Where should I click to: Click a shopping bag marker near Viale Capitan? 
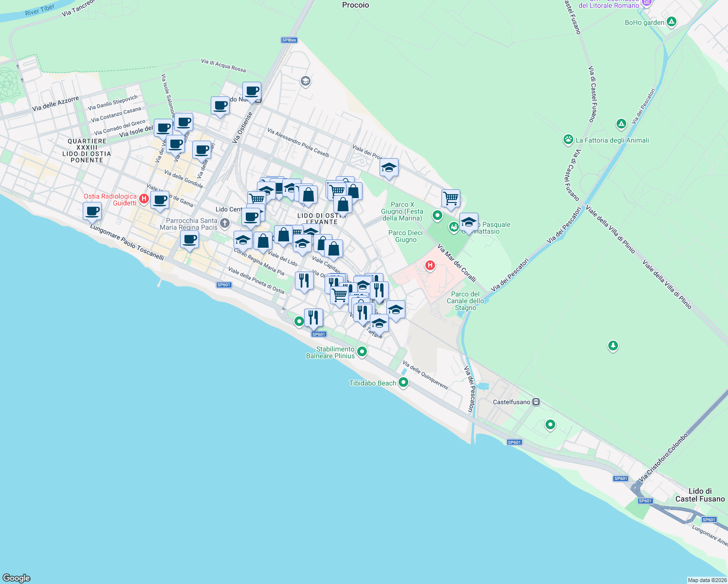(x=333, y=249)
